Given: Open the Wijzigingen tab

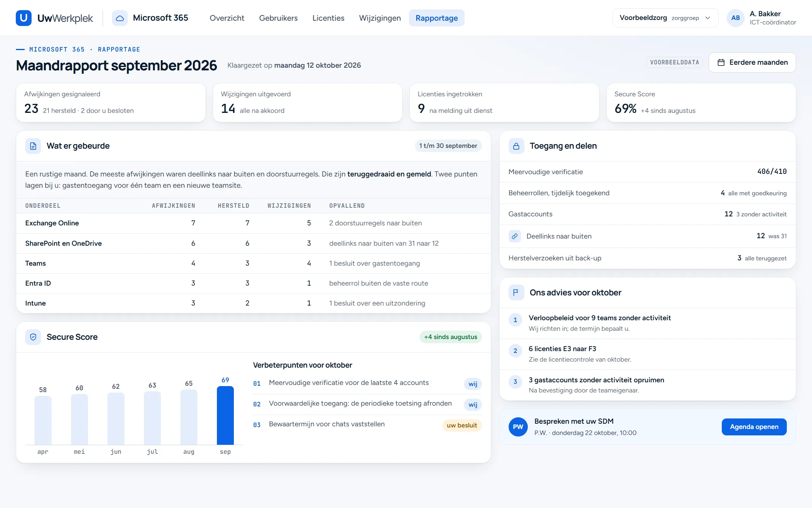Looking at the screenshot, I should tap(380, 18).
